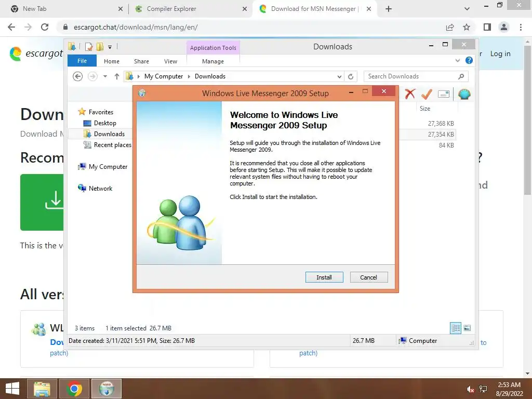This screenshot has width=532, height=399.
Task: Open File Explorer from taskbar
Action: point(42,389)
